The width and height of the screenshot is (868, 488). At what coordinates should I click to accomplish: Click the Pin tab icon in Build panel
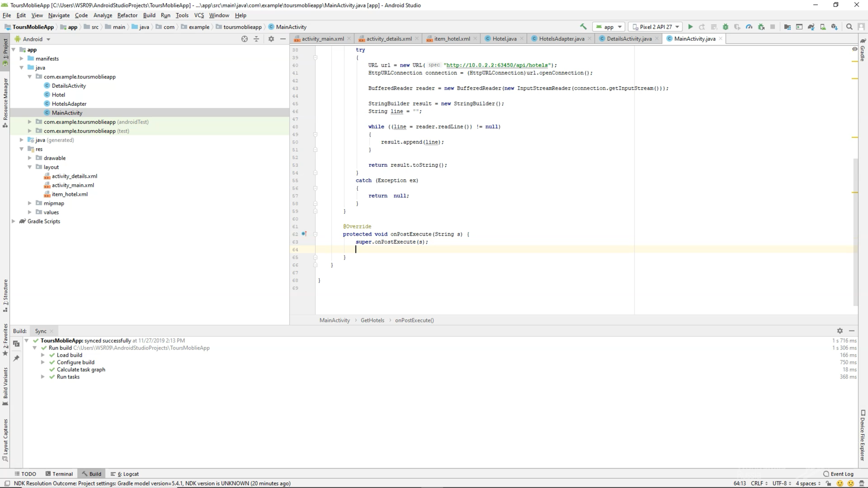(16, 358)
